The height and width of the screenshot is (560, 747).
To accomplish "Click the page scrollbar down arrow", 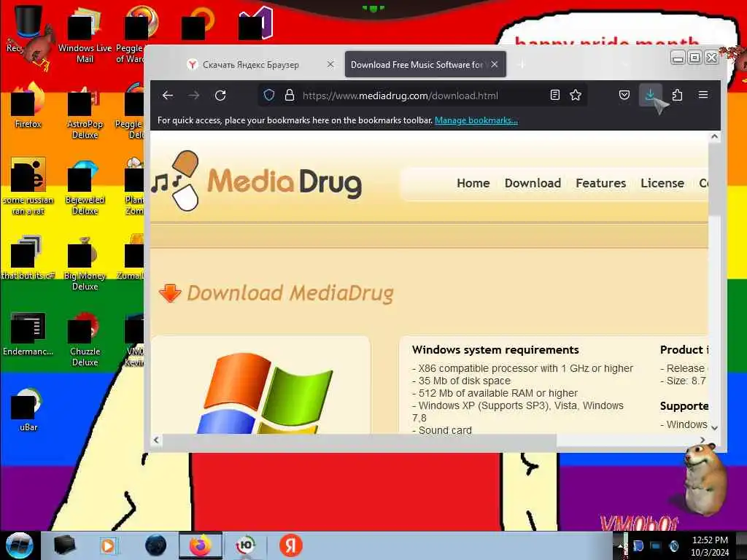I will 714,427.
